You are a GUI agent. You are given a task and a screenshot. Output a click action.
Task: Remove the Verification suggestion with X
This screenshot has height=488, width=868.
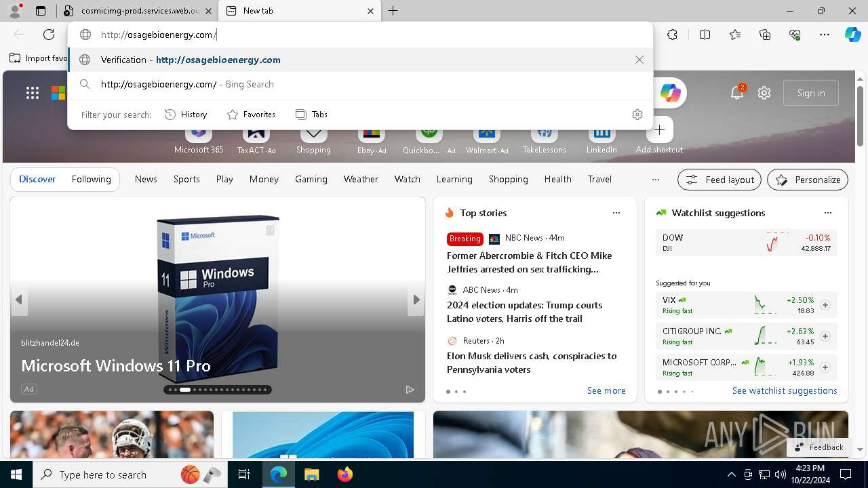tap(639, 60)
